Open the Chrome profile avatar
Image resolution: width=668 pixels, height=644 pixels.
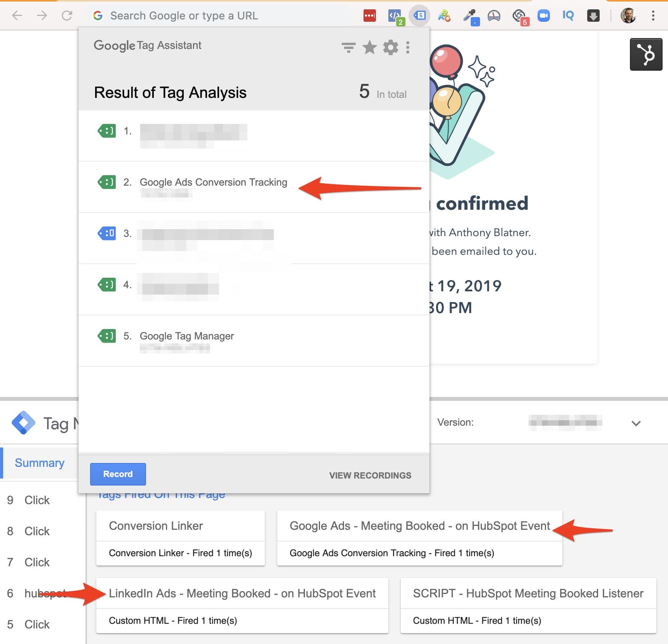pos(628,16)
